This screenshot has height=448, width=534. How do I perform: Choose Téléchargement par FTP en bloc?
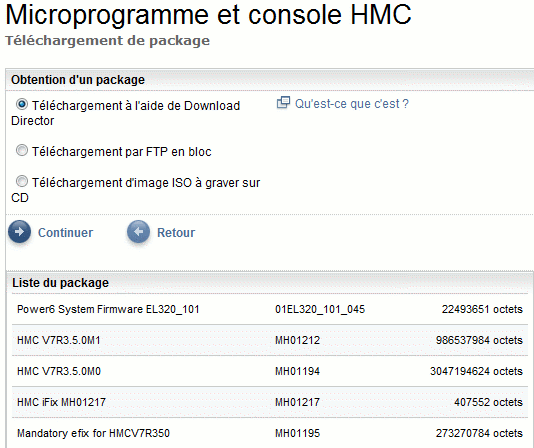pyautogui.click(x=22, y=150)
